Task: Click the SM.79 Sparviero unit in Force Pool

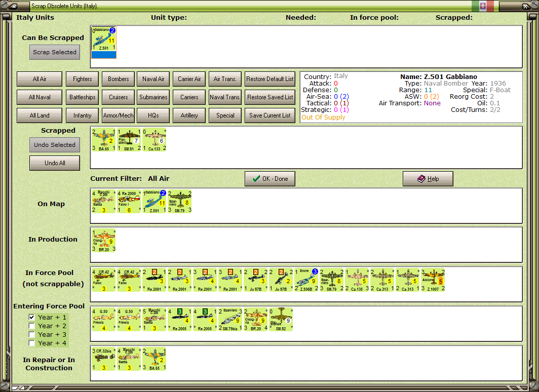Action: (332, 280)
